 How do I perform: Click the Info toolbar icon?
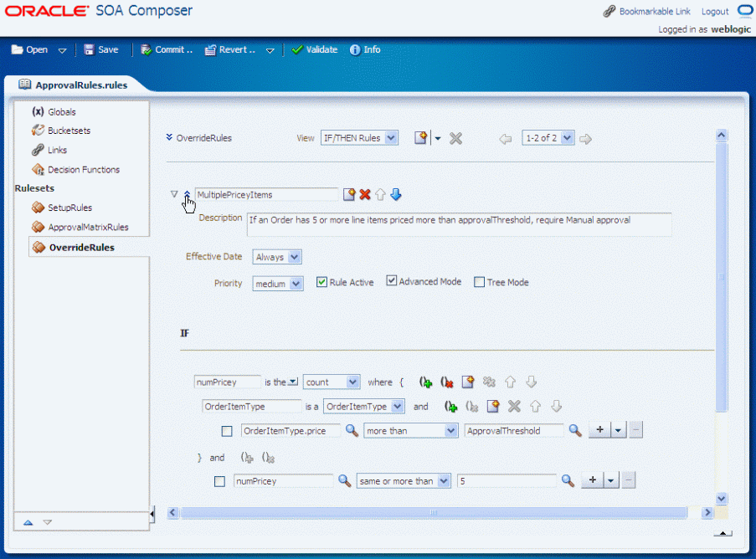(355, 49)
